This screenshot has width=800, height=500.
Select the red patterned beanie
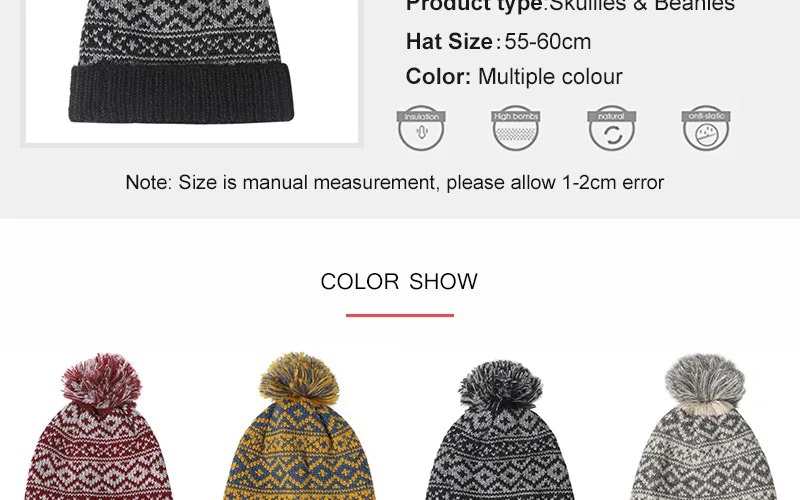tap(99, 427)
